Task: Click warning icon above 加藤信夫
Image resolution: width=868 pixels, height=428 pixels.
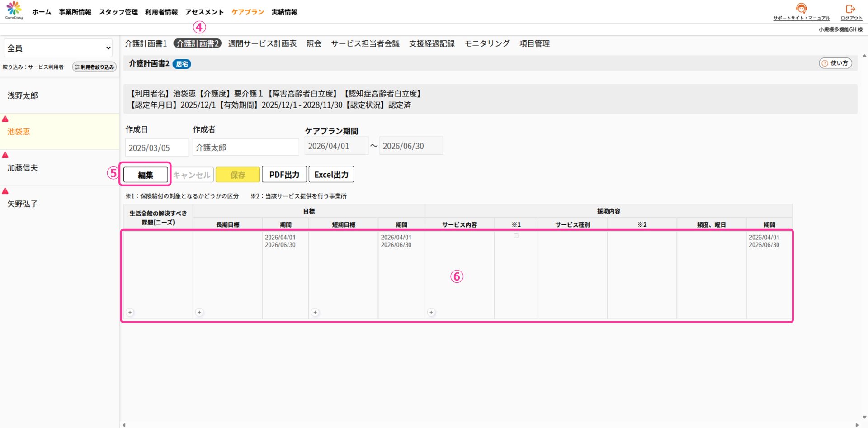Action: click(x=5, y=155)
